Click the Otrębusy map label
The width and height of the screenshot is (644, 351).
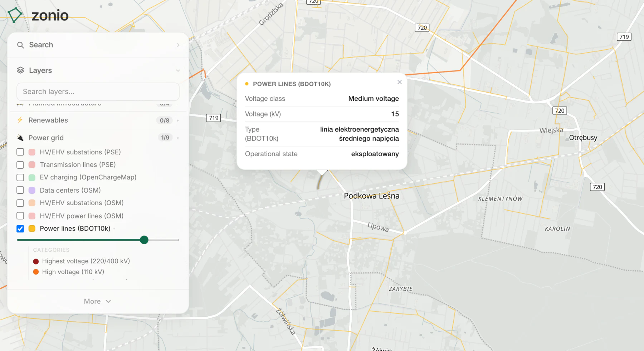click(583, 138)
